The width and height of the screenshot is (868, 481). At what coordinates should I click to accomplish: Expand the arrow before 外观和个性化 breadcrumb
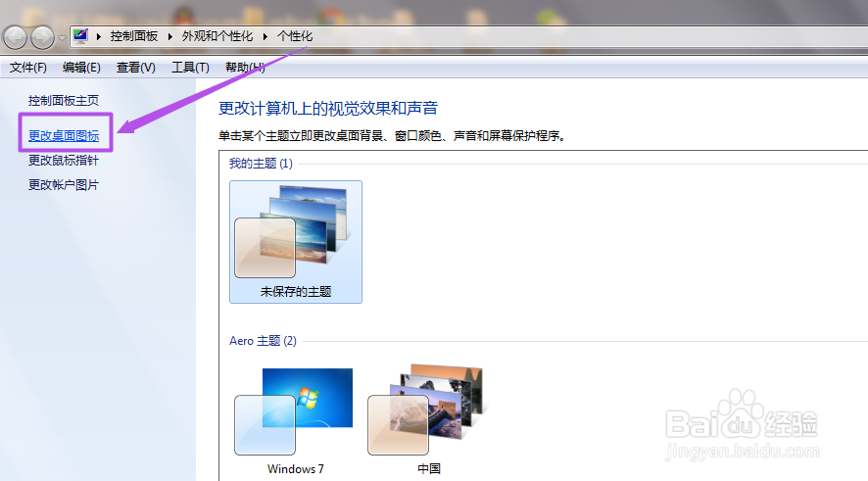pos(169,36)
